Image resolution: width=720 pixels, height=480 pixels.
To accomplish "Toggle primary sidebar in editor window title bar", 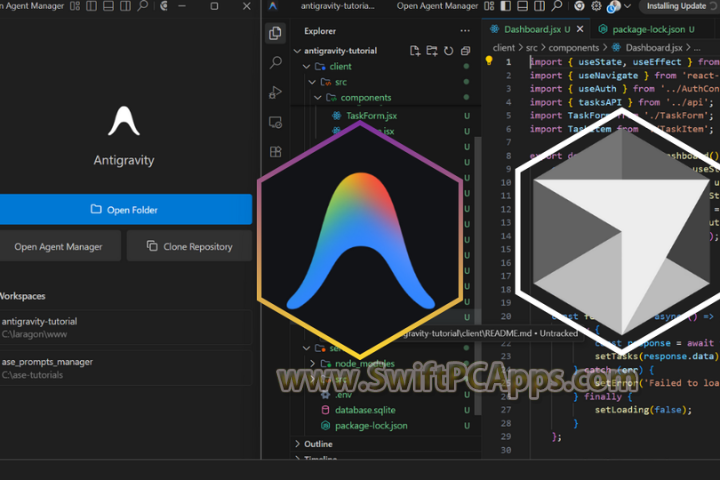I will pyautogui.click(x=506, y=6).
